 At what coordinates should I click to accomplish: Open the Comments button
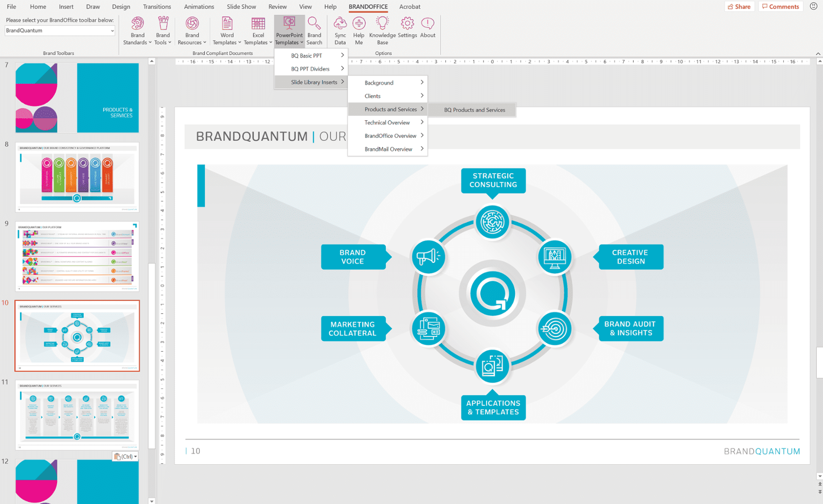pyautogui.click(x=780, y=7)
